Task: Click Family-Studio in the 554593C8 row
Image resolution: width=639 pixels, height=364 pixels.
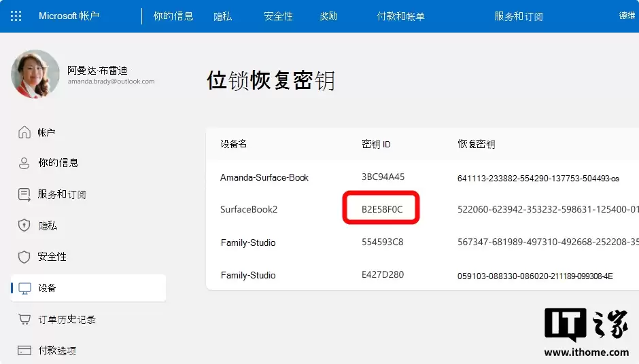Action: click(248, 242)
